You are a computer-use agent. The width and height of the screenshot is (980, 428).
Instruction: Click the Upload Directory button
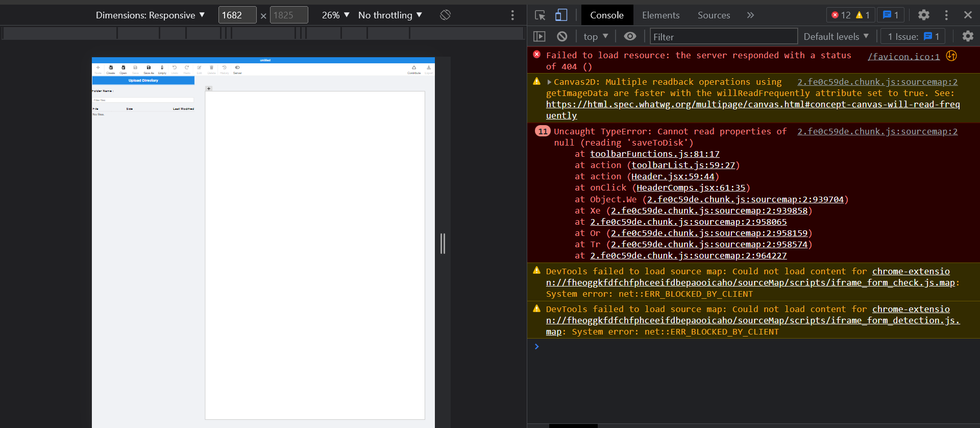[143, 80]
